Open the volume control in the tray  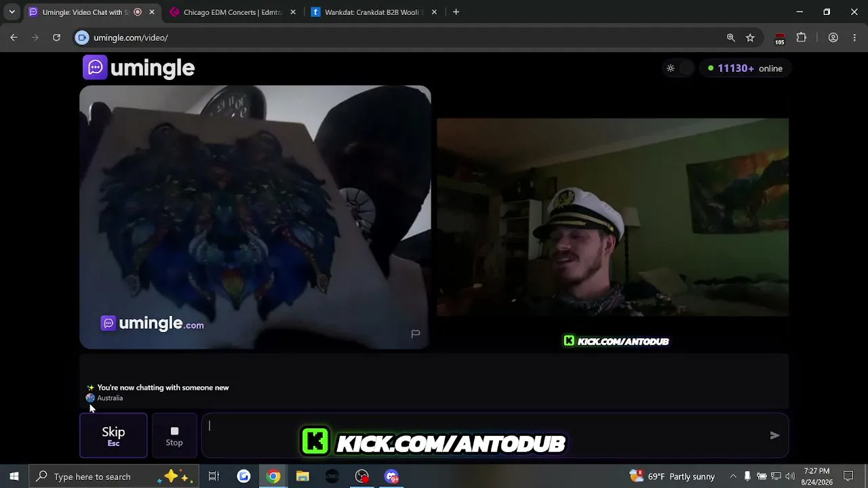790,476
